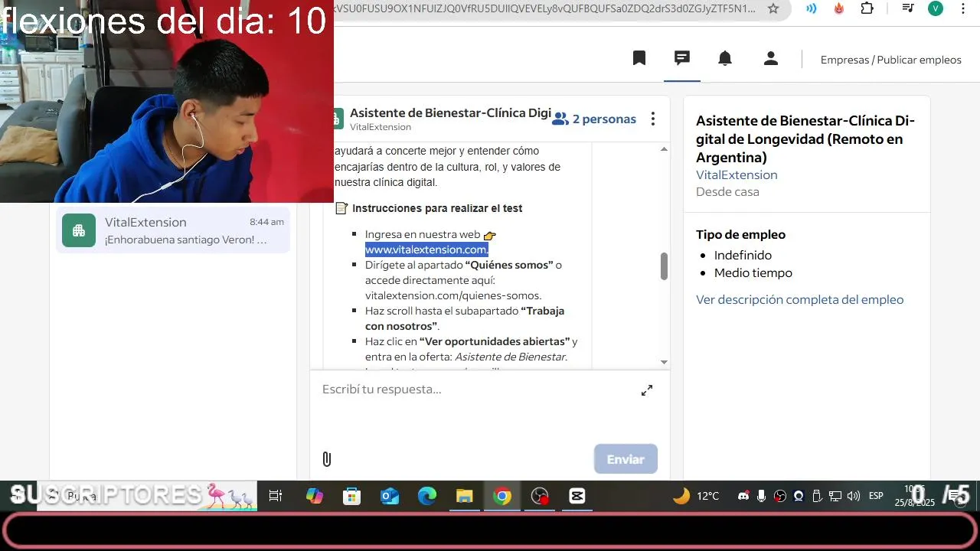Focus the Escribí tu respuesta field
Viewport: 980px width, 551px height.
click(475, 390)
